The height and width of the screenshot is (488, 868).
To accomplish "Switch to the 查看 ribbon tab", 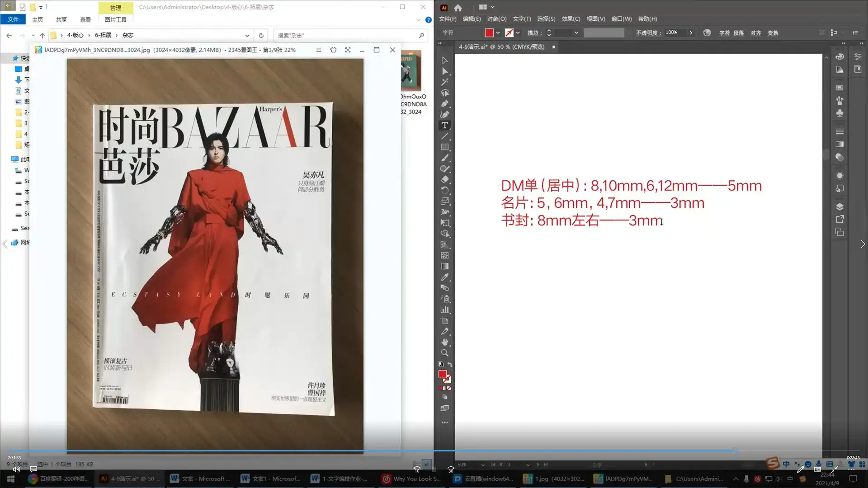I will 85,19.
